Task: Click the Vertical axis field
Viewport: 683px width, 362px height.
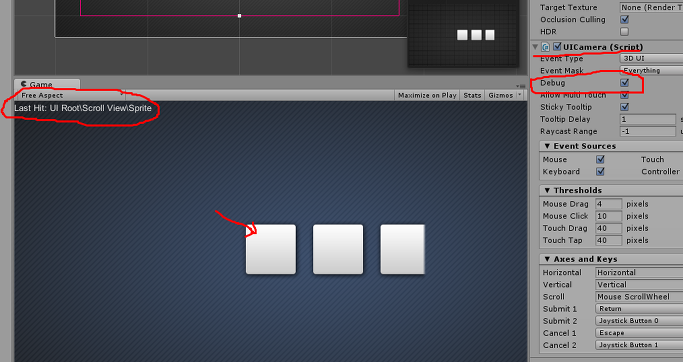Action: pos(639,285)
